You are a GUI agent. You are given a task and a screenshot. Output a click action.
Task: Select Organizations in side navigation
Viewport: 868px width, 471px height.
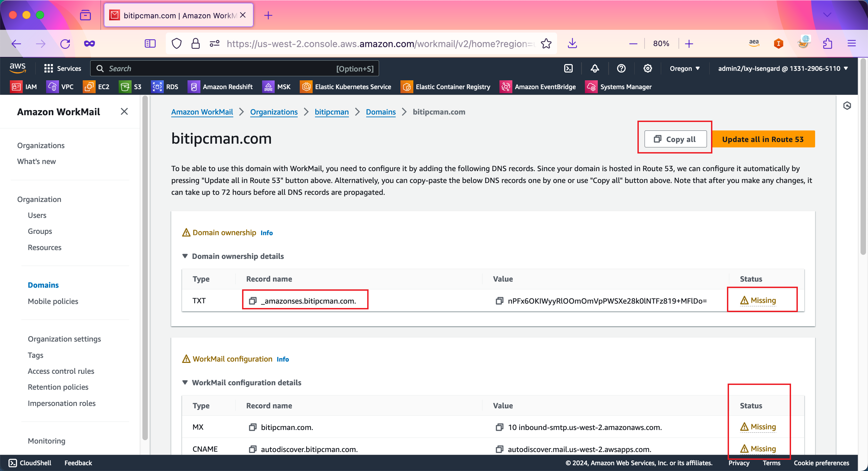pos(41,145)
